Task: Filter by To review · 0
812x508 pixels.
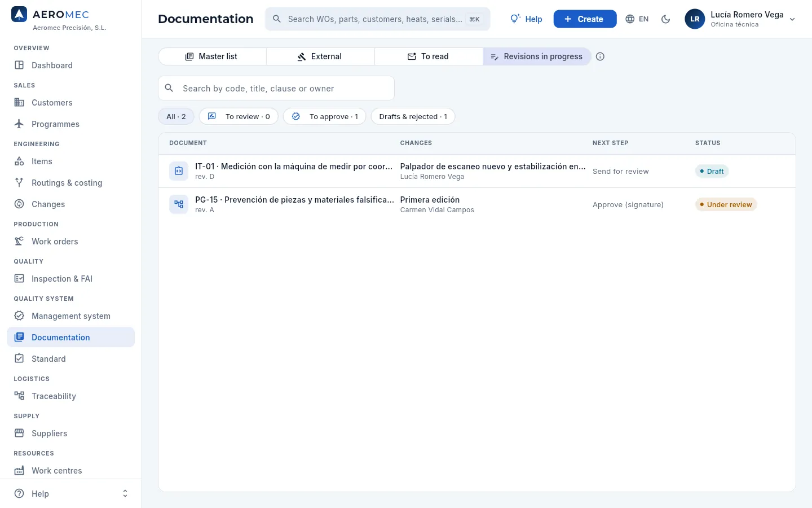Action: [239, 117]
